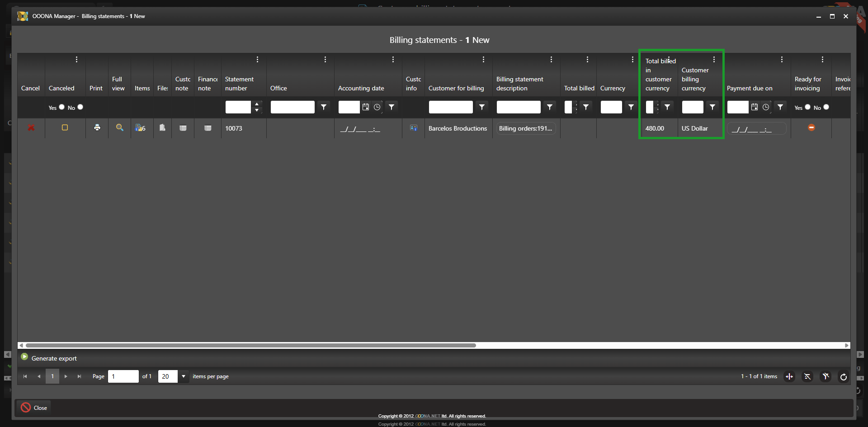This screenshot has width=868, height=427.
Task: Tick the Canceled checkbox in the row
Action: (65, 128)
